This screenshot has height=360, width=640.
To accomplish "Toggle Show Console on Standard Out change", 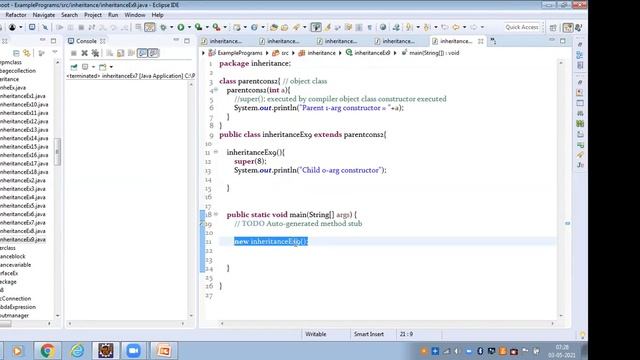I will [x=142, y=53].
